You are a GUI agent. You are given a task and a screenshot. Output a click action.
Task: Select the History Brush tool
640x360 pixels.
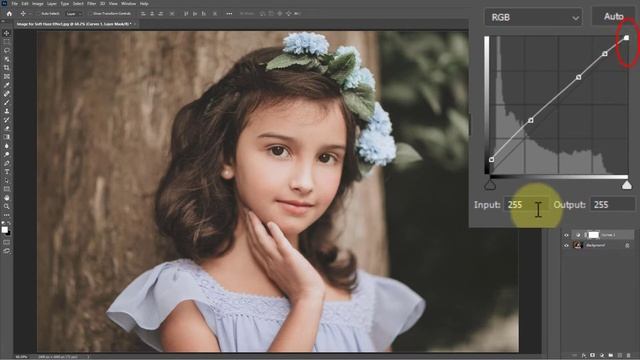(x=7, y=120)
